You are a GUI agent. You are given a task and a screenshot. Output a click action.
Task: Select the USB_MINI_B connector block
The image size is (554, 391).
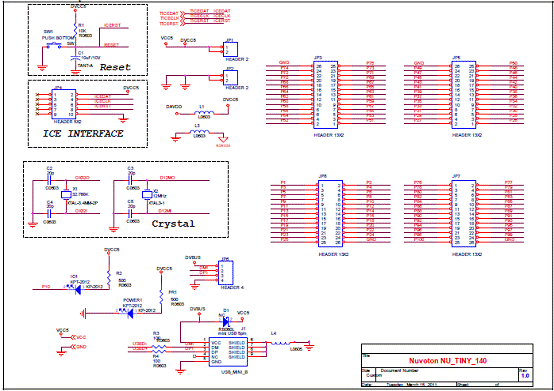pos(228,351)
